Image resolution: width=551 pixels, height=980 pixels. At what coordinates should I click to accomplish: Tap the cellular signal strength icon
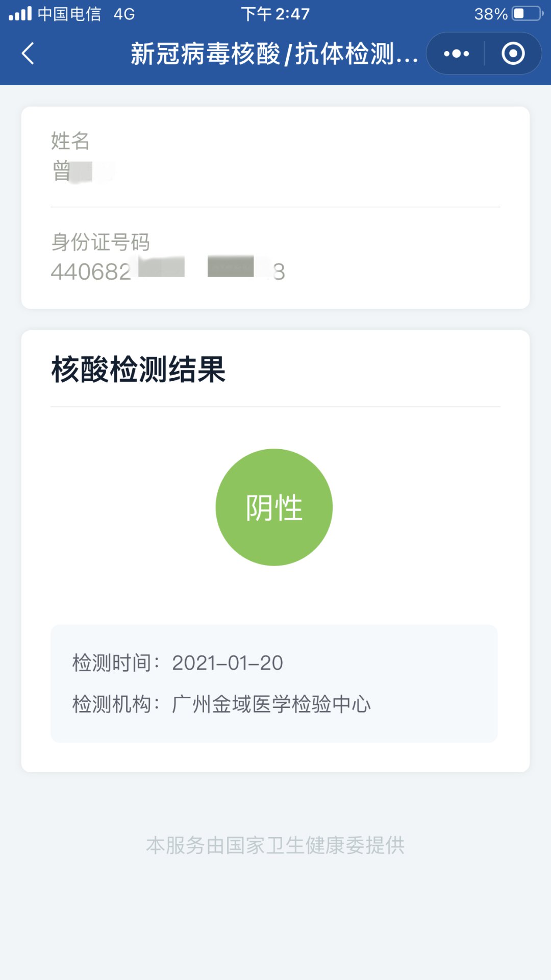pyautogui.click(x=20, y=14)
